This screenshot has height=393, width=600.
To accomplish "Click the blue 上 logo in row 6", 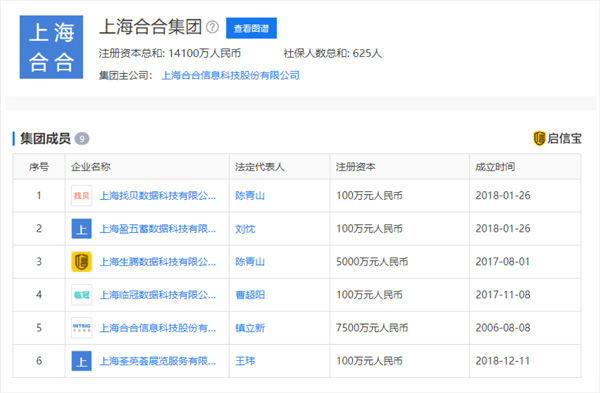I will tap(82, 361).
